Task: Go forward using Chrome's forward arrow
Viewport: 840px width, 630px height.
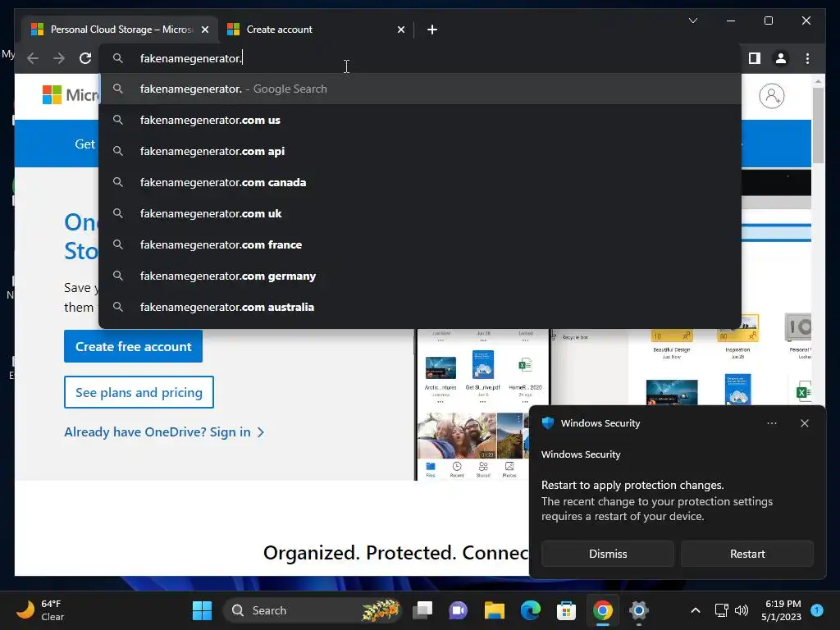Action: coord(59,58)
